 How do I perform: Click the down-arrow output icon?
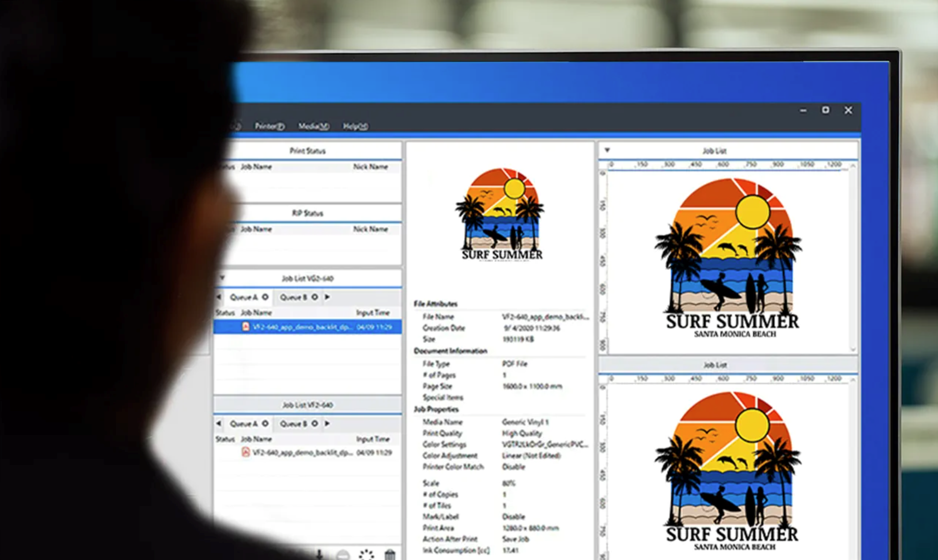(319, 555)
